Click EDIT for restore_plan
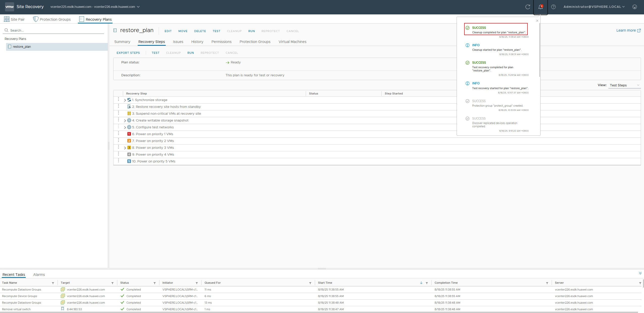This screenshot has height=313, width=644. pyautogui.click(x=168, y=31)
